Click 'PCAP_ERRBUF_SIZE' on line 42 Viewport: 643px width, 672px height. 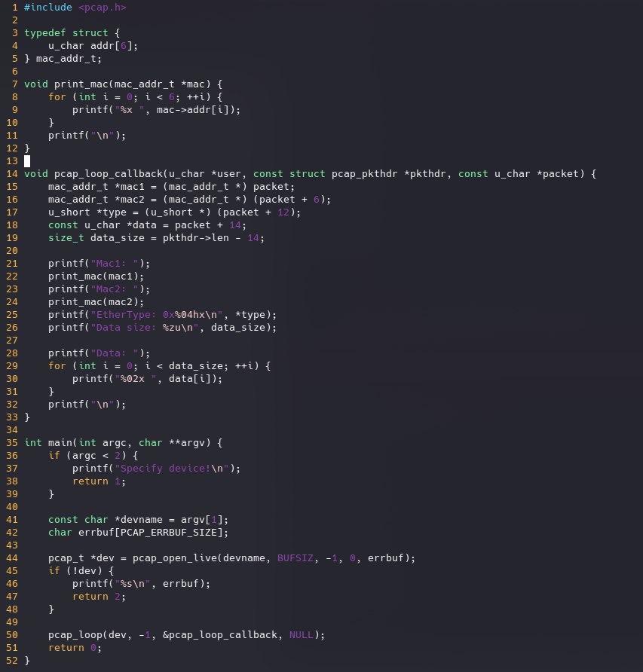coord(169,533)
